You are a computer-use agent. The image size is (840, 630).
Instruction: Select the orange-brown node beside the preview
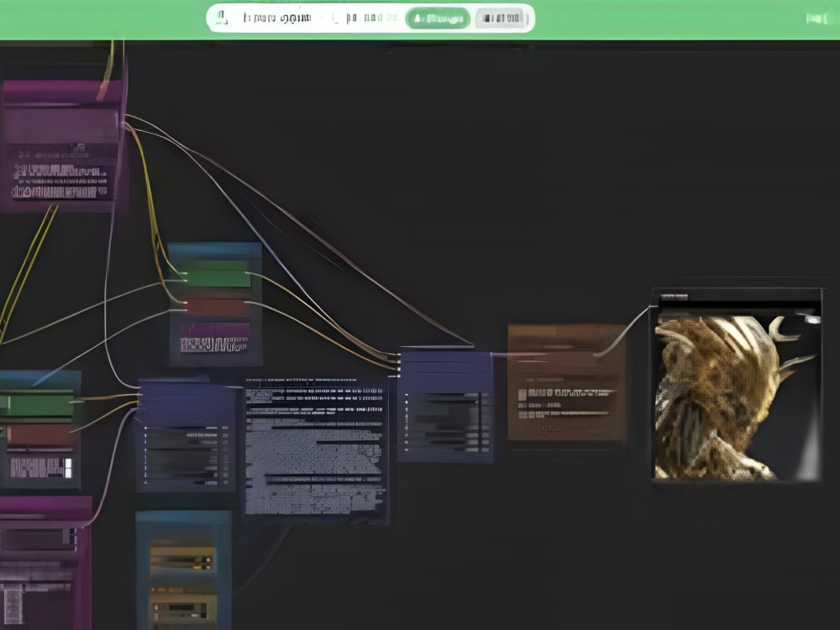(x=566, y=382)
